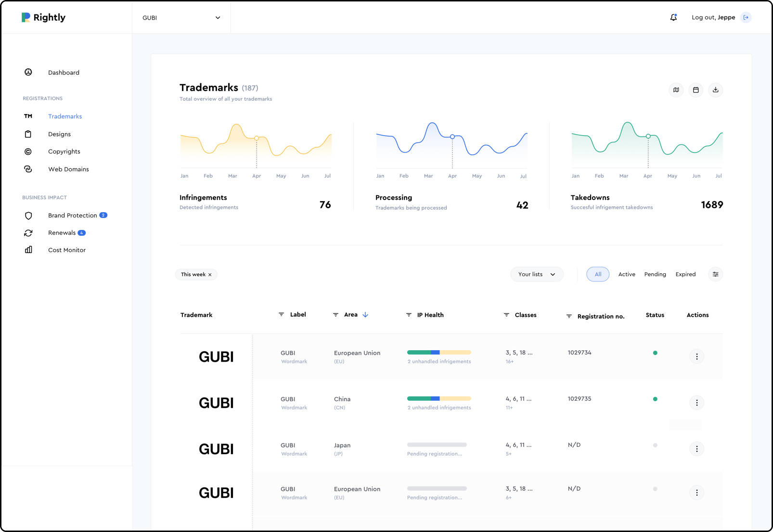Screen dimensions: 773x532
Task: Open Designs in sidebar
Action: [x=59, y=134]
